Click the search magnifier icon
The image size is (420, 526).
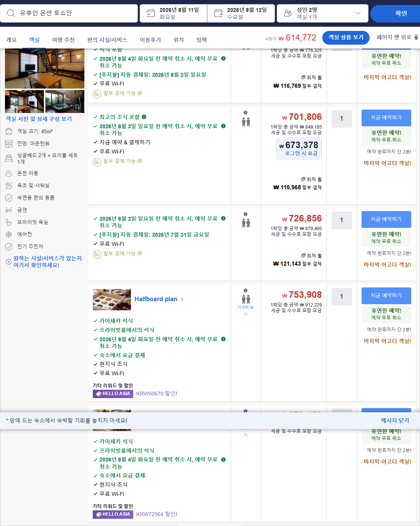11,13
